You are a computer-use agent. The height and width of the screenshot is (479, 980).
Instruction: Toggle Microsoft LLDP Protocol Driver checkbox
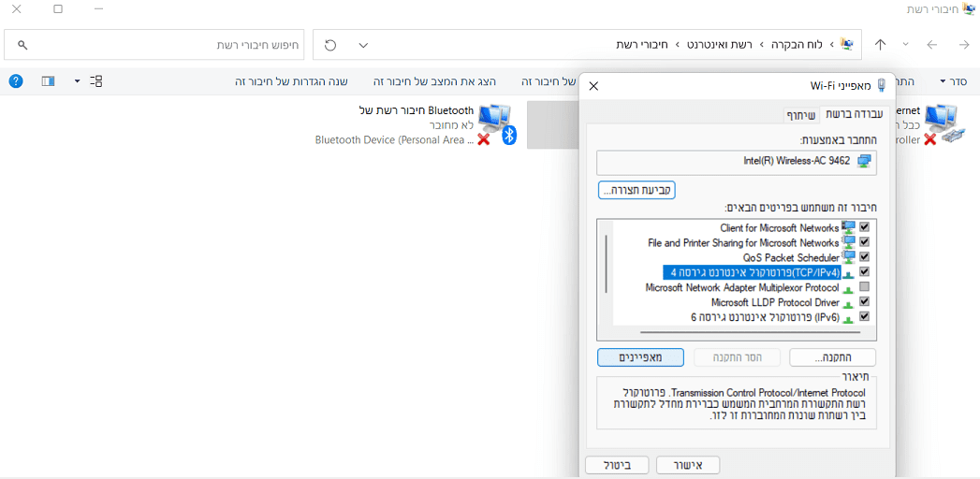(865, 301)
